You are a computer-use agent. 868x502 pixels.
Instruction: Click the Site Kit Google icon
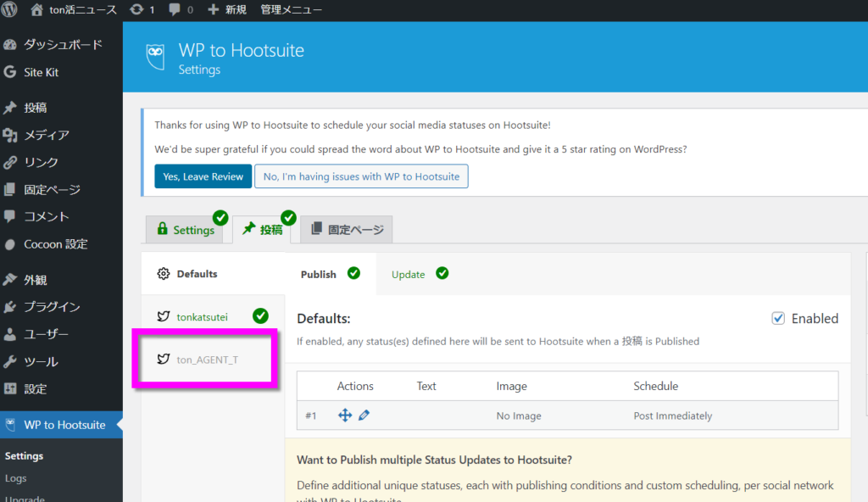click(x=9, y=72)
